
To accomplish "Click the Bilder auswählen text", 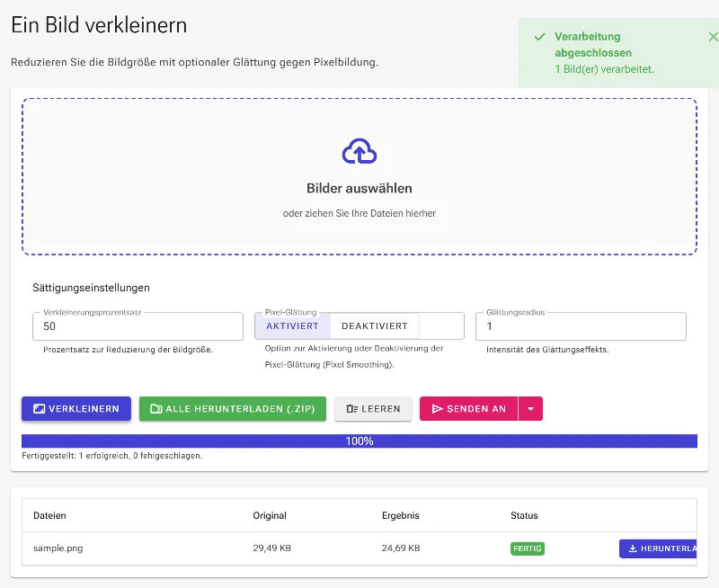I will 359,189.
